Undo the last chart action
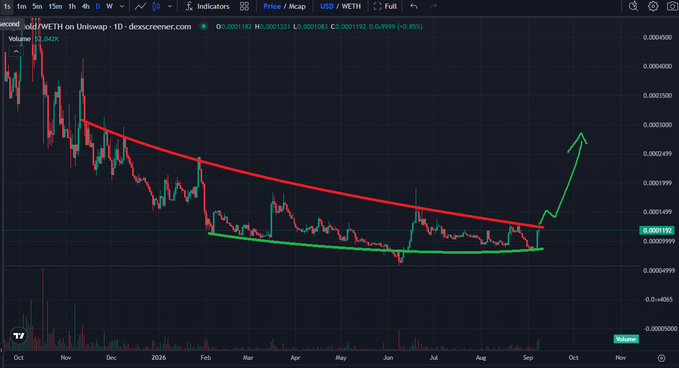Screen dimensions: 679x368 414,6
